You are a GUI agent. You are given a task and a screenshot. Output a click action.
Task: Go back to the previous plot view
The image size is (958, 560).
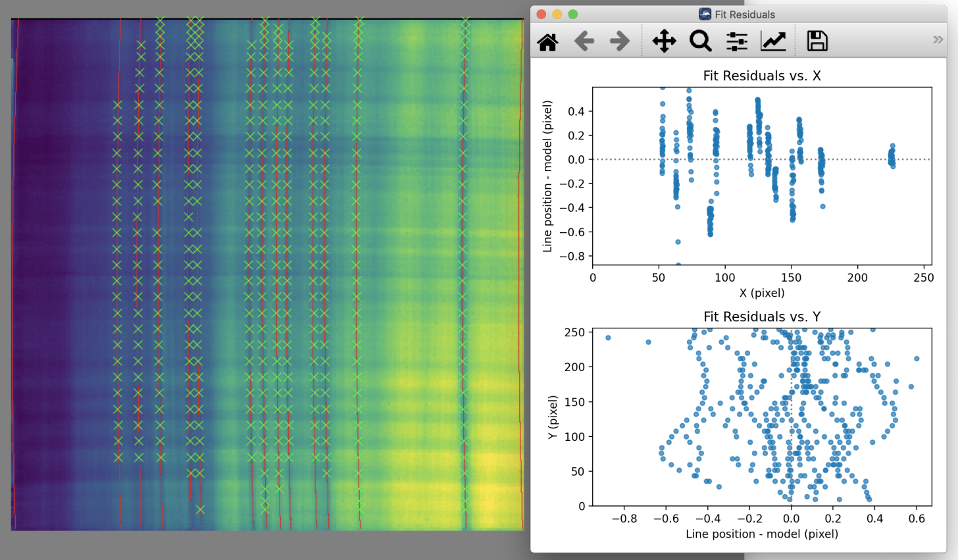click(x=584, y=41)
